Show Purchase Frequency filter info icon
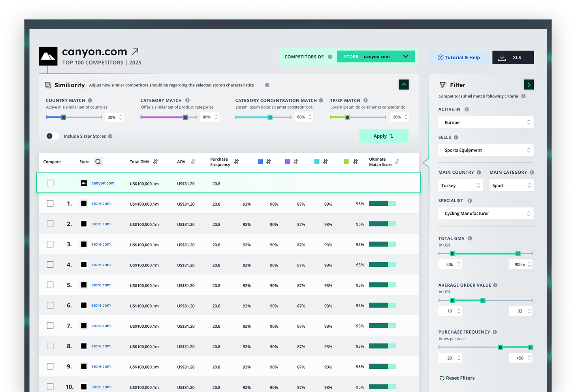Viewport: 576px width, 392px height. (x=495, y=332)
